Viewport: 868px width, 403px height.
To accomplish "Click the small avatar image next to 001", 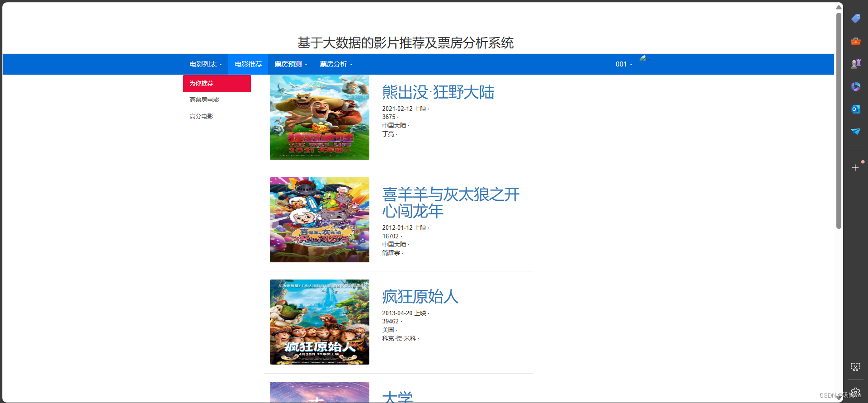I will tap(642, 58).
